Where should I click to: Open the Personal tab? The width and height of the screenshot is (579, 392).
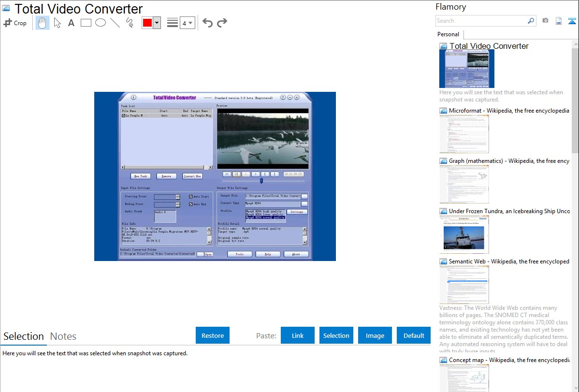click(448, 34)
